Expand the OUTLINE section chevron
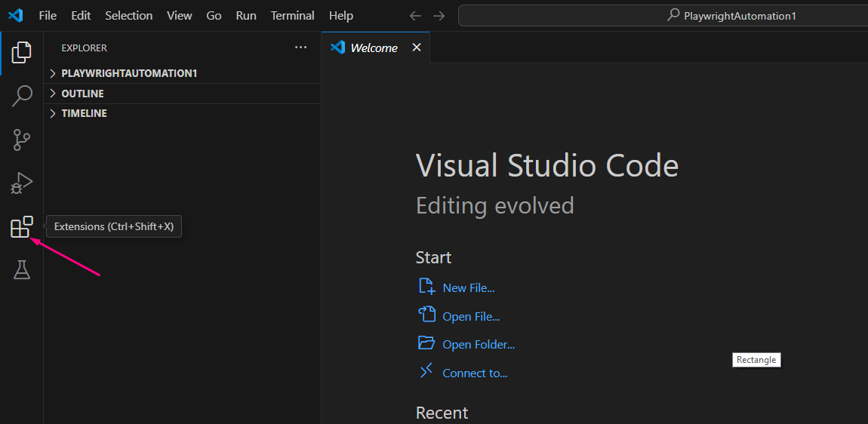Image resolution: width=868 pixels, height=424 pixels. pos(53,94)
